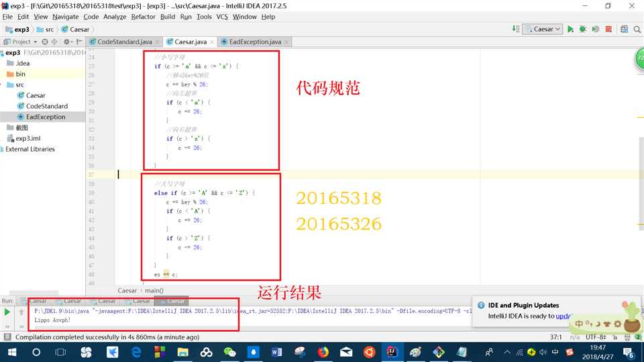
Task: Click src in navigation breadcrumb
Action: pos(46,29)
